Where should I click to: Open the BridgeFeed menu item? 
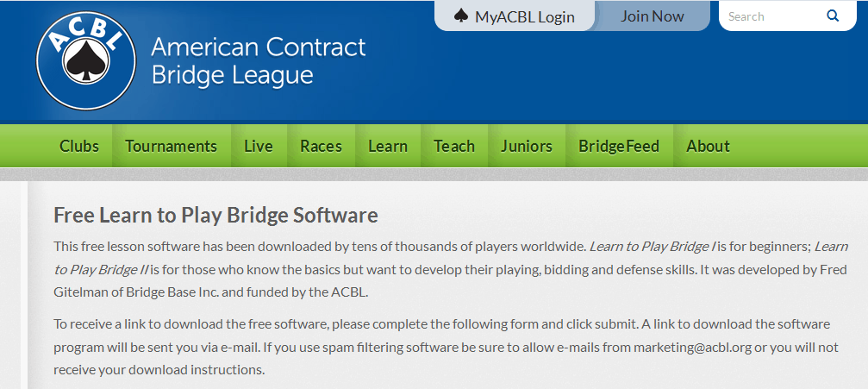pyautogui.click(x=619, y=146)
